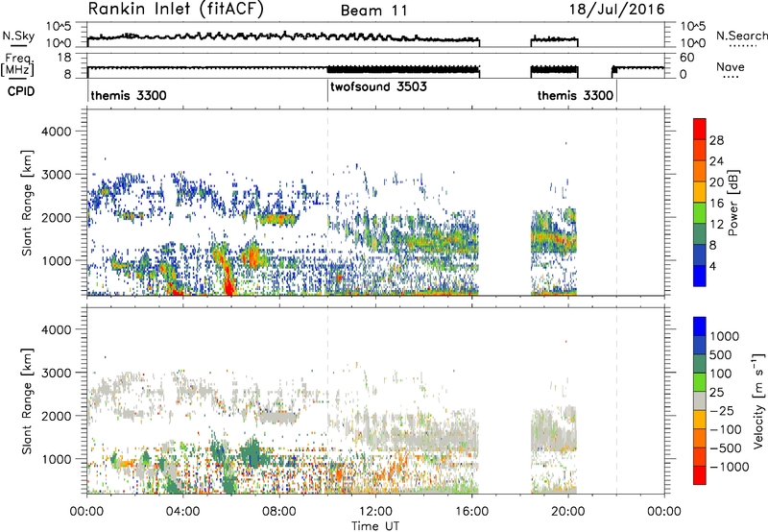This screenshot has width=768, height=532.
Task: Click the '24' Power colorbar tick label
Action: click(x=716, y=161)
